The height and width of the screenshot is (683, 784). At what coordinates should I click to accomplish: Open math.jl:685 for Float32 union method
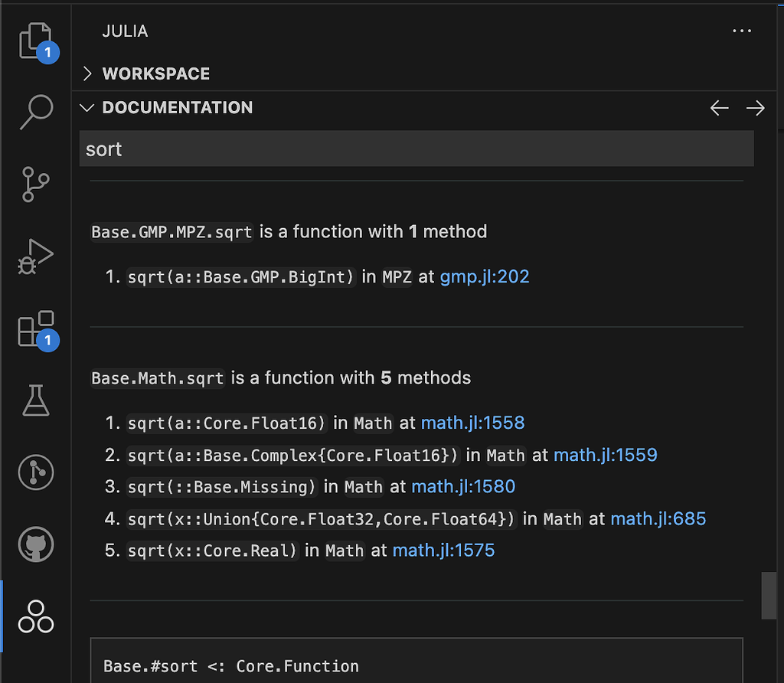(x=658, y=518)
